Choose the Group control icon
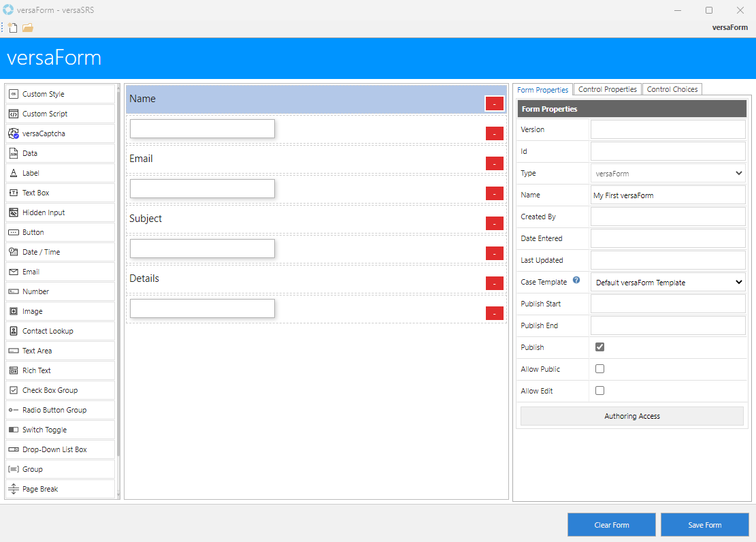756x542 pixels. 14,469
